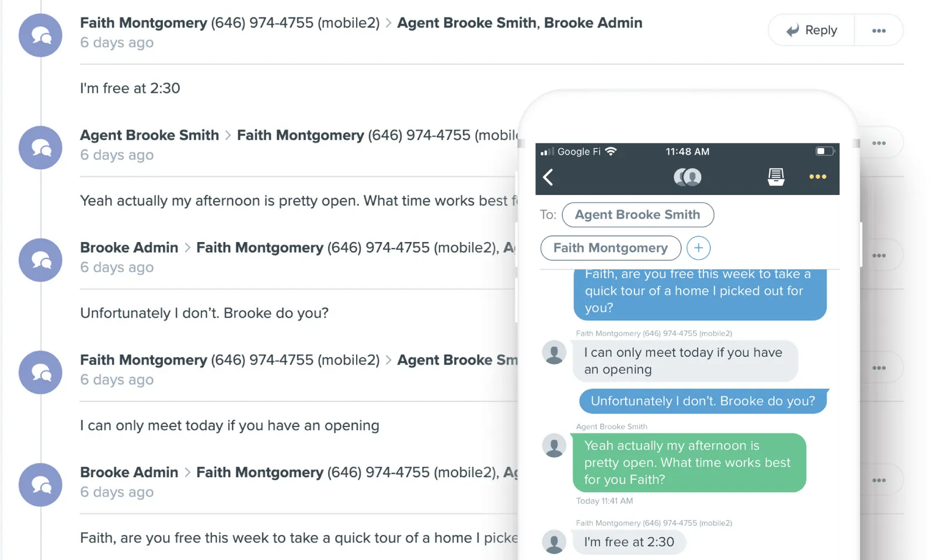Click Agent Brooke Smith's chat bubble avatar
This screenshot has height=560, width=934.
pos(40,148)
